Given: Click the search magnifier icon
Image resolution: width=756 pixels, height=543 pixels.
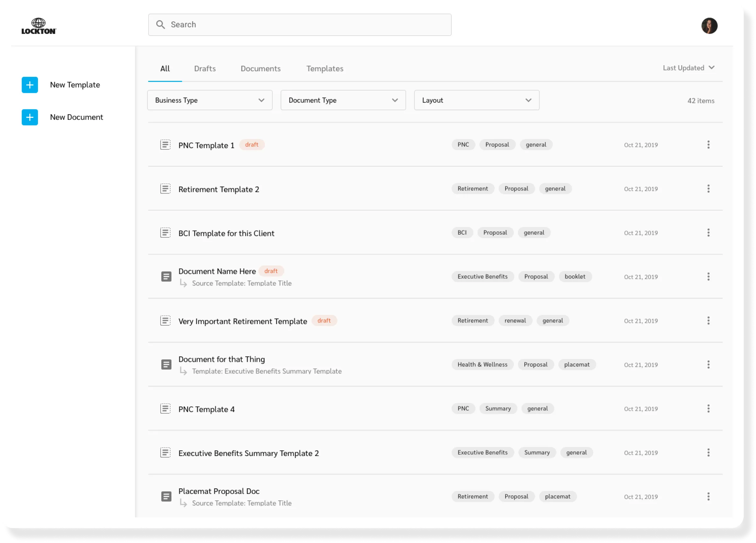Looking at the screenshot, I should (x=161, y=25).
